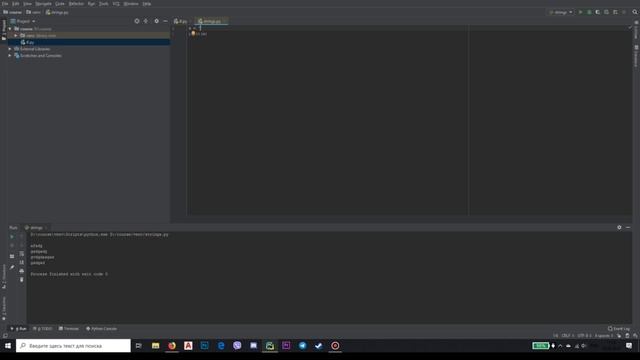Open Telegram in the Windows taskbar

(x=302, y=346)
